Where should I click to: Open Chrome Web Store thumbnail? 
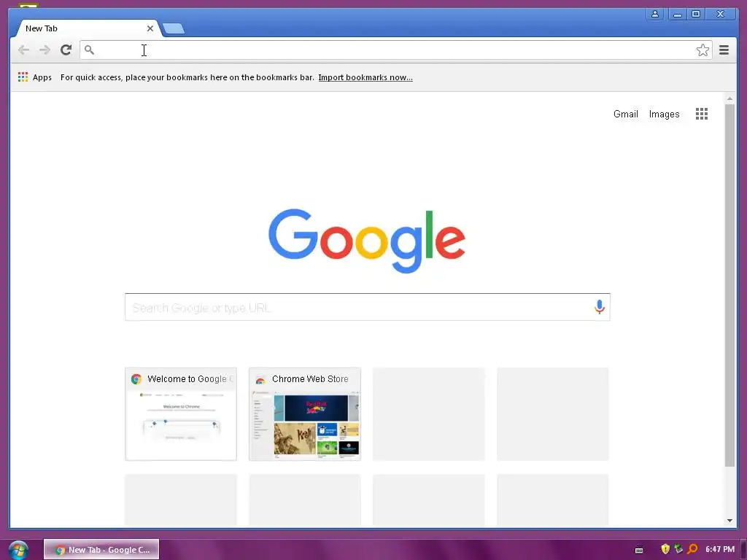point(305,414)
